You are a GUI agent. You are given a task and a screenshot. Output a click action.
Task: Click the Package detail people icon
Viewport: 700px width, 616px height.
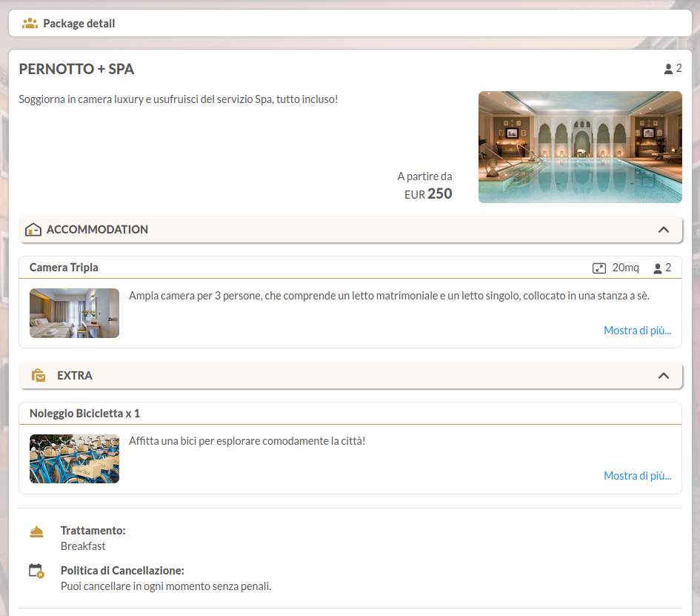pos(30,23)
